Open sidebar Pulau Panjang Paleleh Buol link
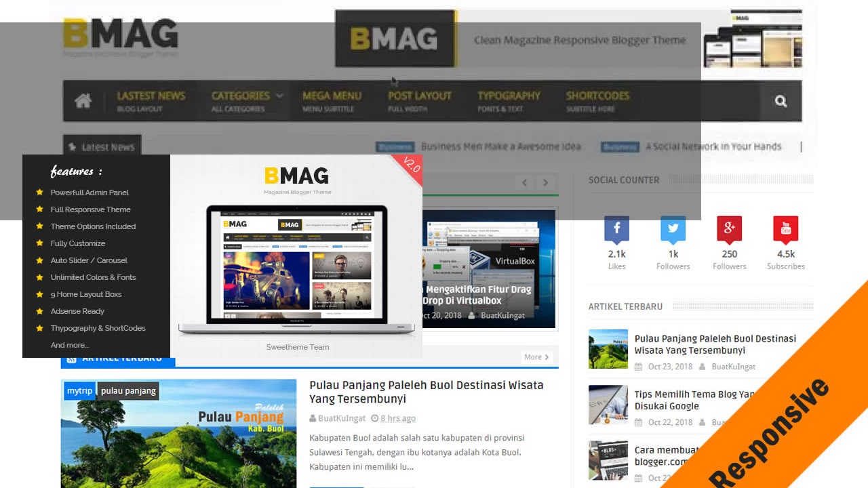The image size is (868, 488). 715,344
